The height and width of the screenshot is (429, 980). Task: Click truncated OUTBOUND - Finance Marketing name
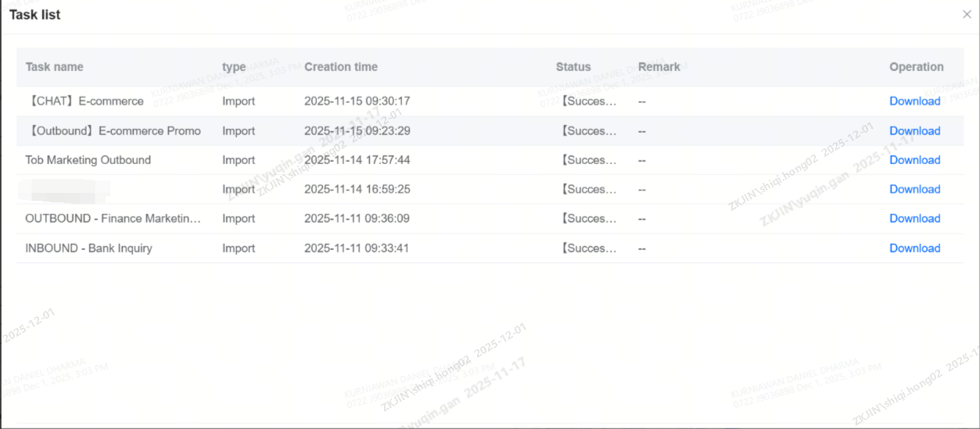coord(113,219)
